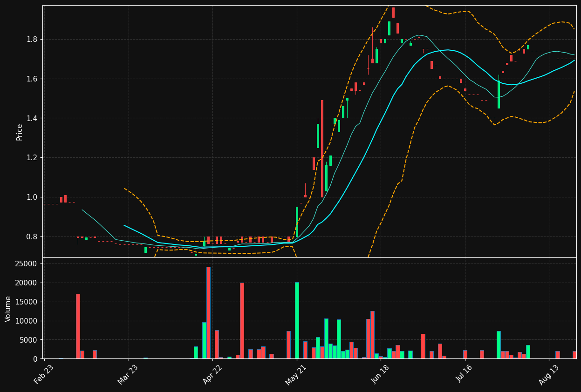Click the "Price" axis label
Image resolution: width=581 pixels, height=392 pixels.
point(20,132)
